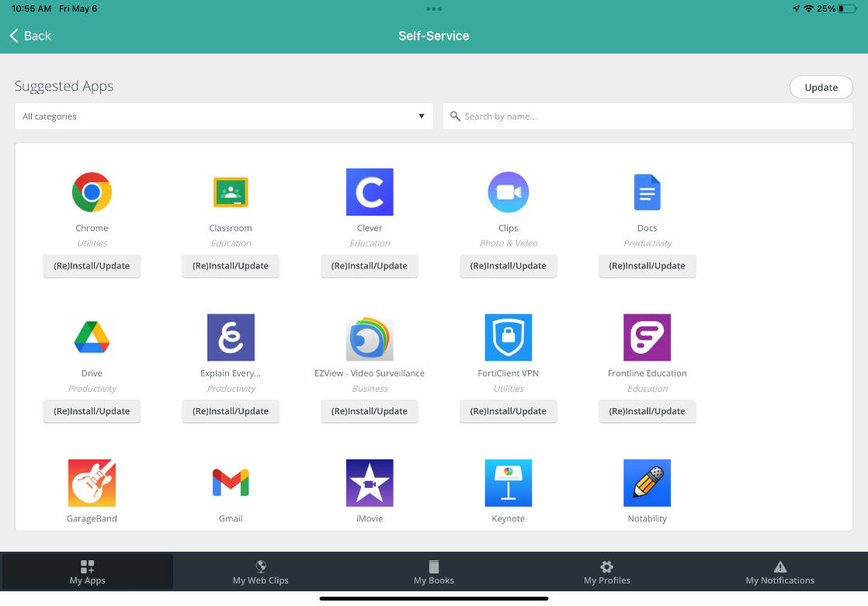Viewport: 868px width, 606px height.
Task: Tap the Google Classroom icon
Action: 231,192
